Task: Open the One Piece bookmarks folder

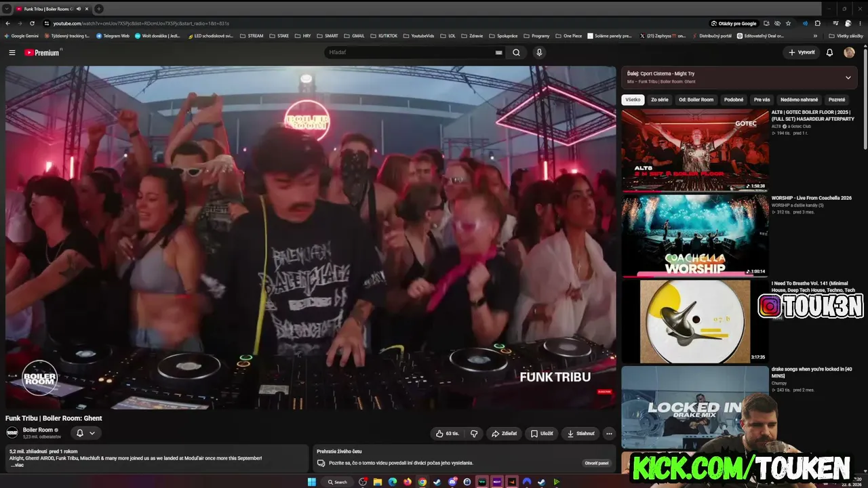Action: coord(568,36)
